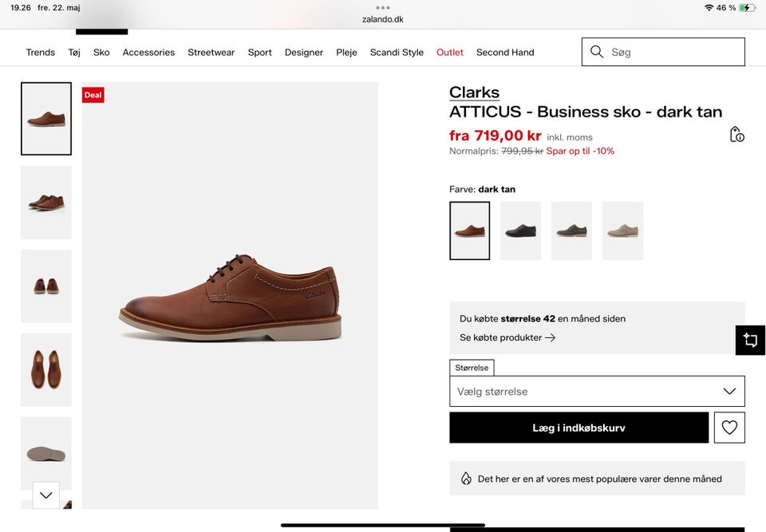Screen dimensions: 766x532
Task: Open the Outlet menu item
Action: click(x=450, y=53)
